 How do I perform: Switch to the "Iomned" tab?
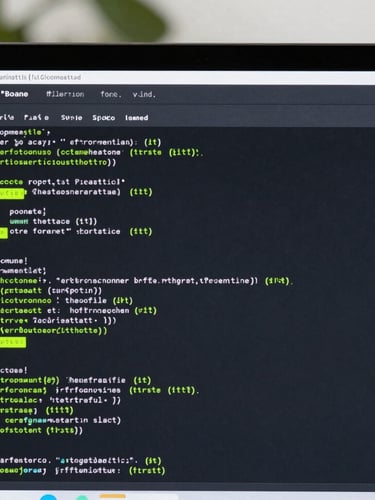(136, 118)
